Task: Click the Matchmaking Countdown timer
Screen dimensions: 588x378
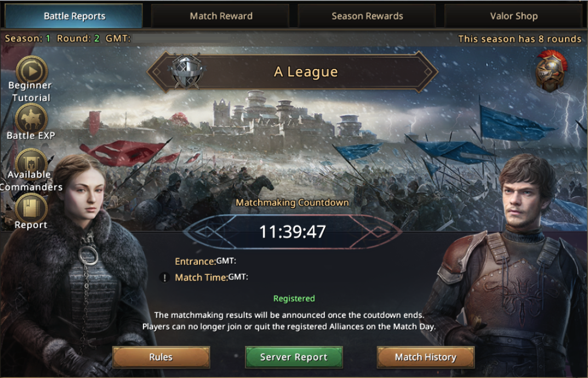Action: tap(293, 232)
